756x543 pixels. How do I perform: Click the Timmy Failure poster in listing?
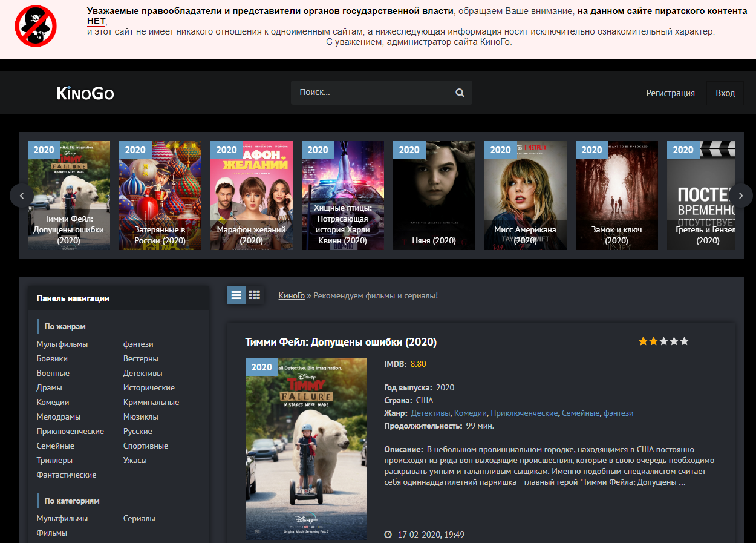pyautogui.click(x=305, y=449)
